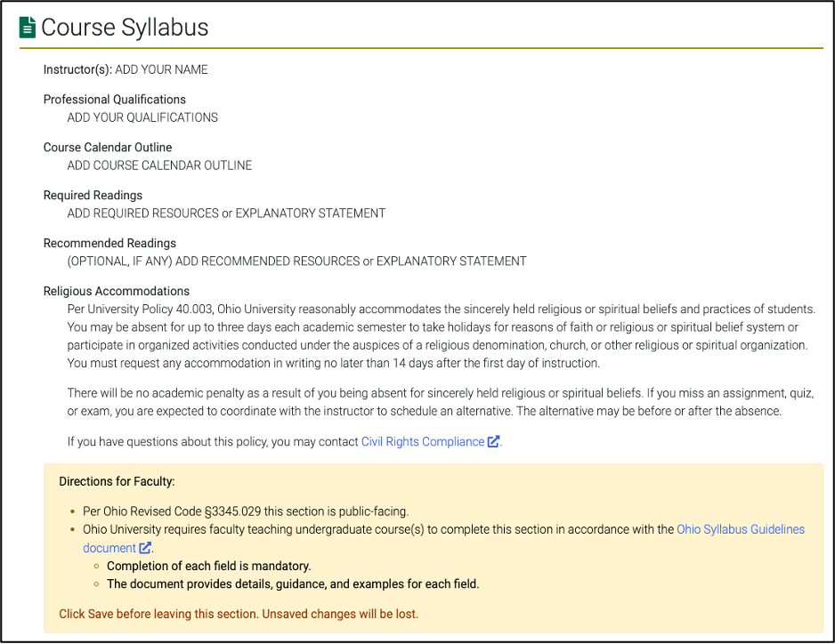Click the ADD COURSE CALENDAR OUTLINE placeholder
Image resolution: width=835 pixels, height=644 pixels.
coord(159,165)
